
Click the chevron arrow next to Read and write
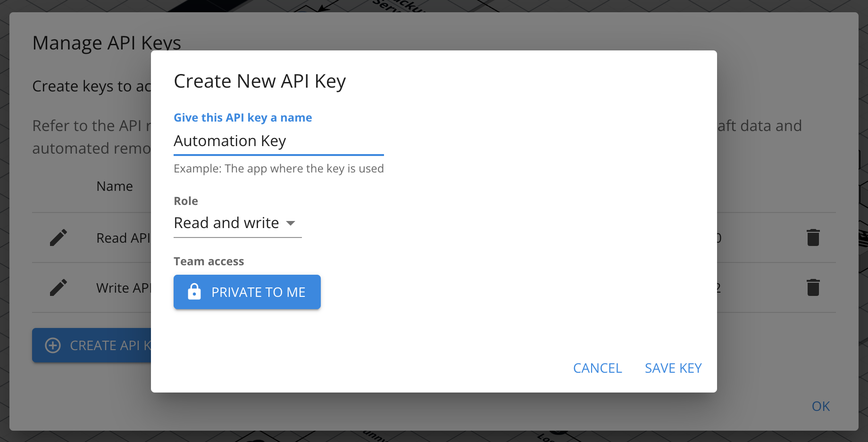[x=291, y=223]
